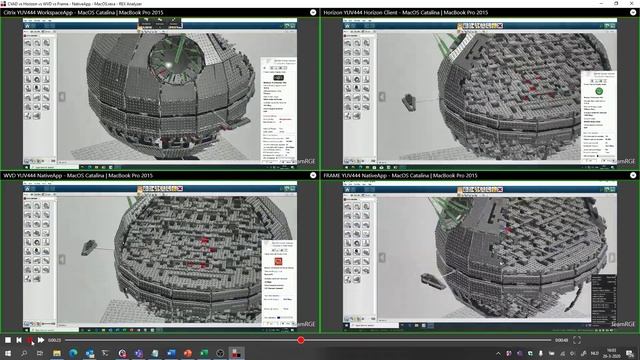Screen dimensions: 640x360
Task: Toggle fullscreen view with the bracket icon
Action: tap(577, 340)
